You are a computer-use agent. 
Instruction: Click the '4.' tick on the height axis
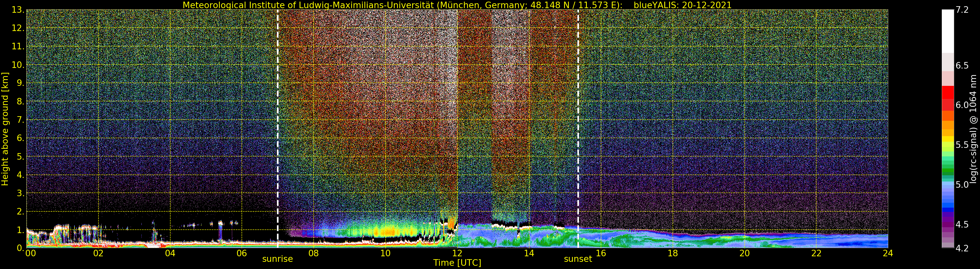point(21,175)
